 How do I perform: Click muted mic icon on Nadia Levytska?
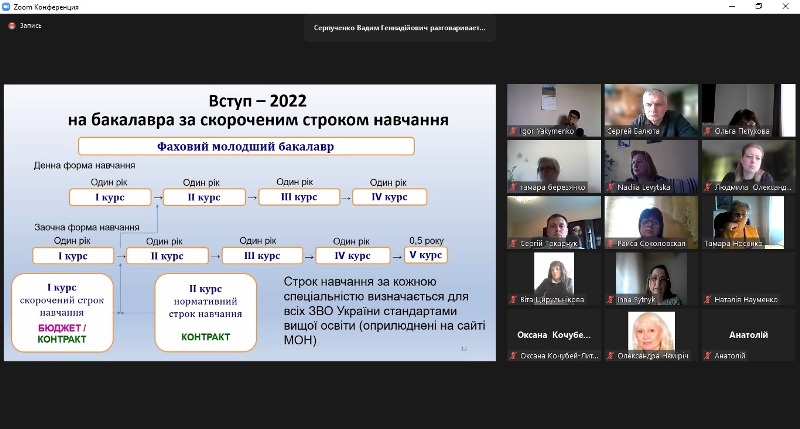pyautogui.click(x=611, y=188)
